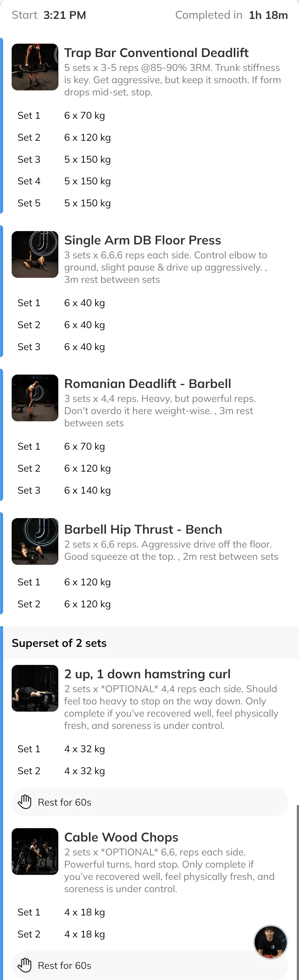
Task: Open the Romanian Deadlift Barbell video thumbnail
Action: 35,398
